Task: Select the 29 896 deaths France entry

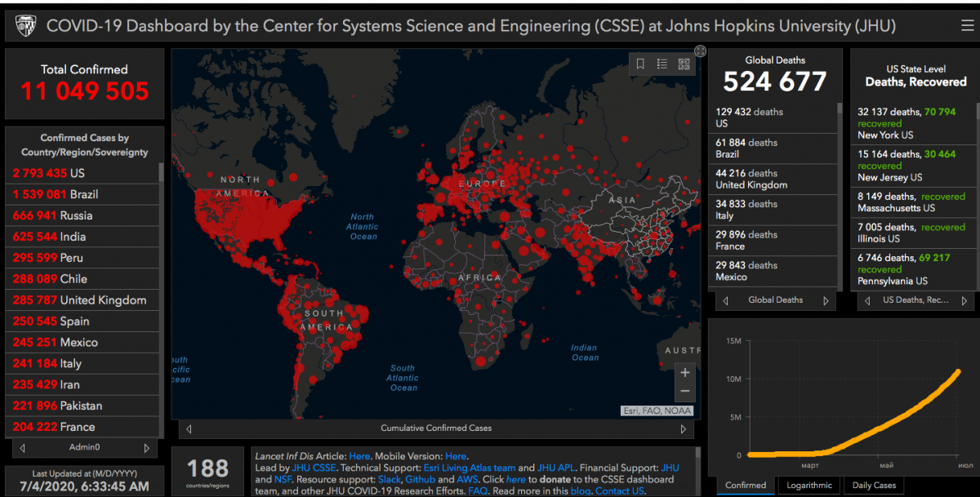Action: pyautogui.click(x=773, y=240)
